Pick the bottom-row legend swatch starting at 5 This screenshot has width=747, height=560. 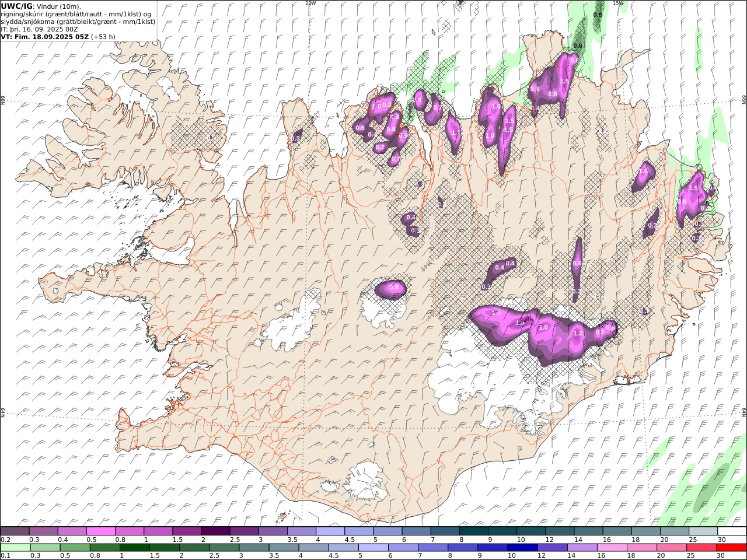point(373,547)
